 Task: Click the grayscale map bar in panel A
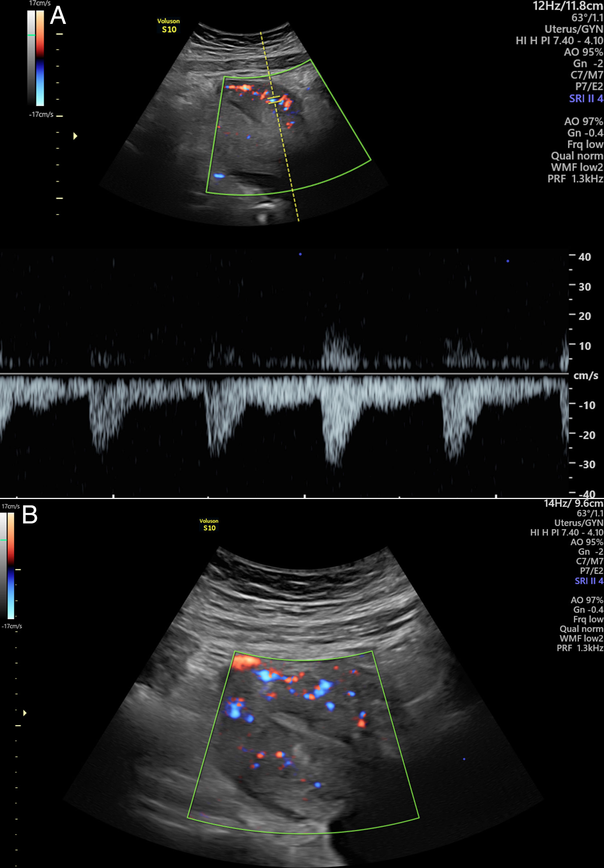(x=31, y=58)
